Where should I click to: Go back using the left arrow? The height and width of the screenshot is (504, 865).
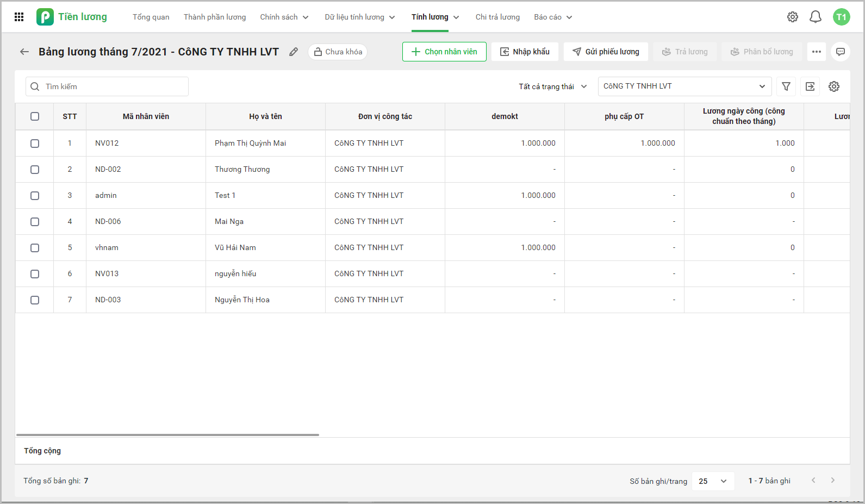pyautogui.click(x=24, y=52)
